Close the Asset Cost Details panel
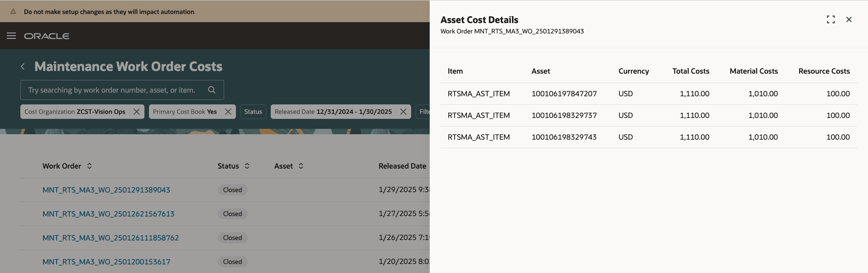 pos(849,19)
